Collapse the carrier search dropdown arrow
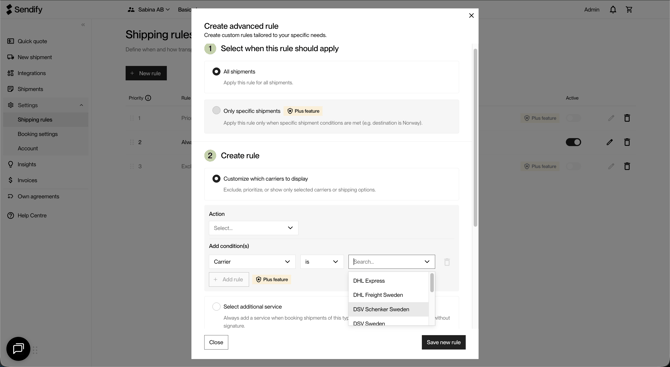Image resolution: width=670 pixels, height=367 pixels. 427,261
